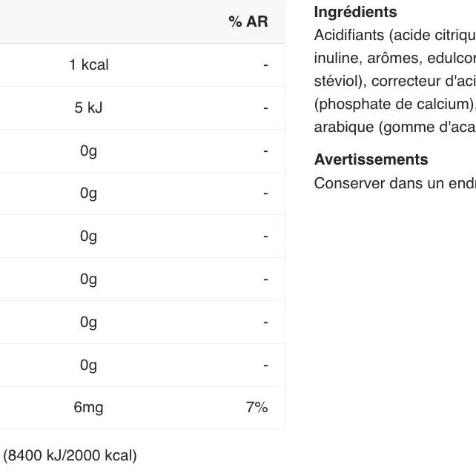Click the stéviol), correcteur d'acidité line

pos(394,81)
